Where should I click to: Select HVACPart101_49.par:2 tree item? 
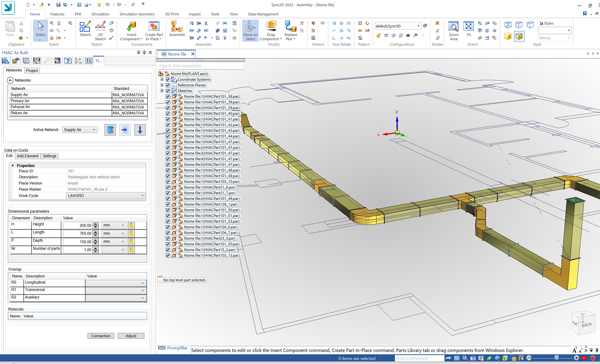212,199
